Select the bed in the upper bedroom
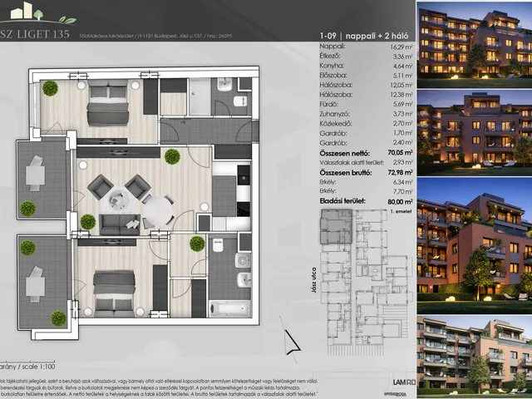The width and height of the screenshot is (532, 399). click(108, 104)
